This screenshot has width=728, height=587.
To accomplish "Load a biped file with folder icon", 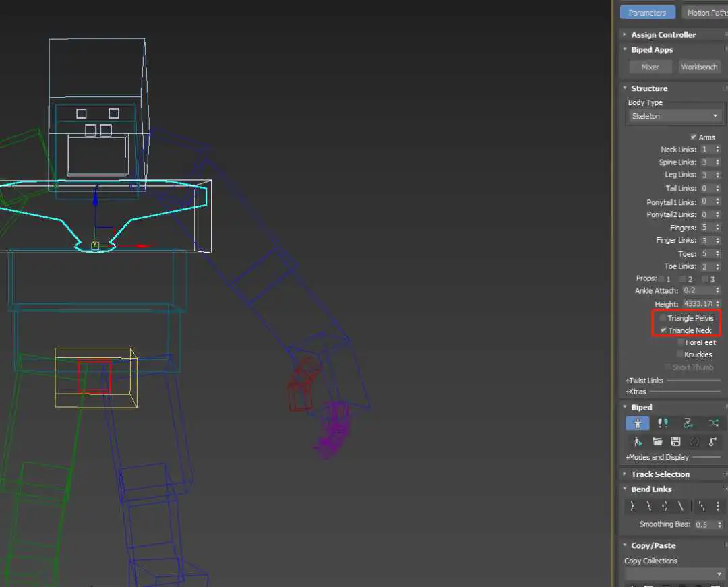I will click(657, 441).
